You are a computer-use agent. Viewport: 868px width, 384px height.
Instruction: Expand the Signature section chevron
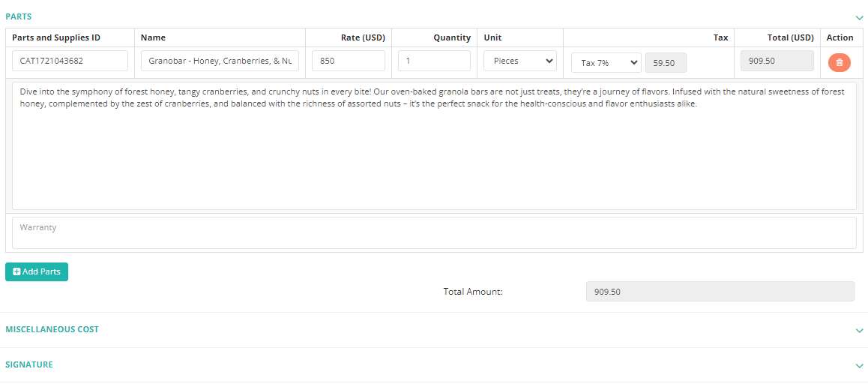(859, 366)
